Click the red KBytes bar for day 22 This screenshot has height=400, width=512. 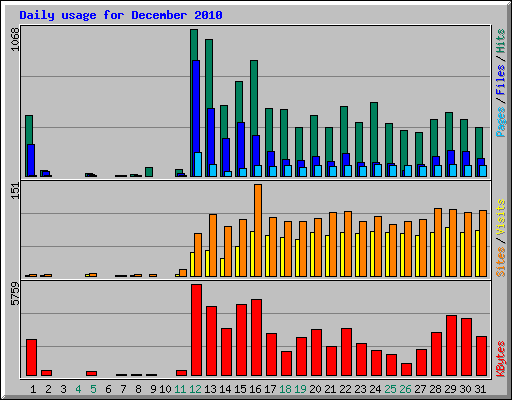tap(346, 352)
